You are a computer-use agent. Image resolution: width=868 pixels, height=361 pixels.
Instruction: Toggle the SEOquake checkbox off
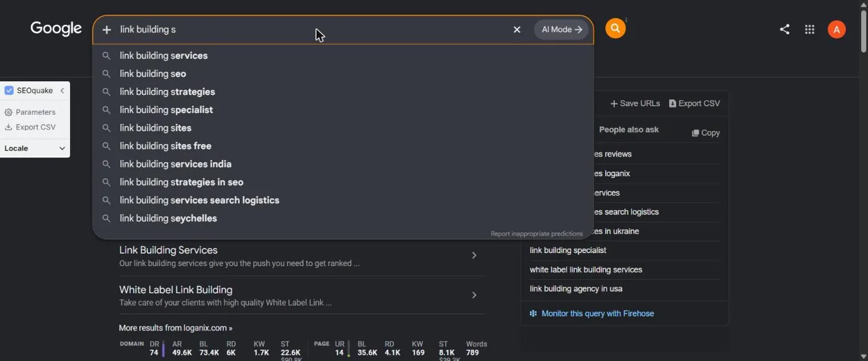[9, 91]
